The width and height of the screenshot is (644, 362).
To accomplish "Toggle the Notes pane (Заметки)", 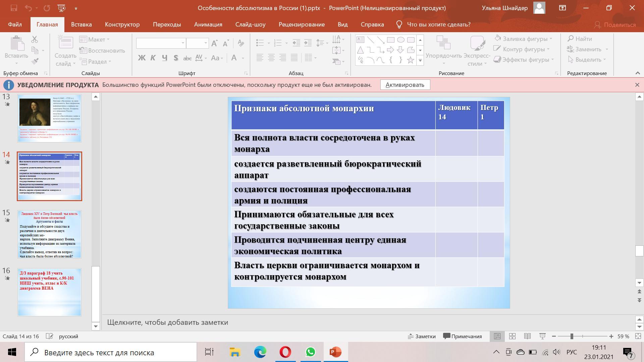I will 422,336.
